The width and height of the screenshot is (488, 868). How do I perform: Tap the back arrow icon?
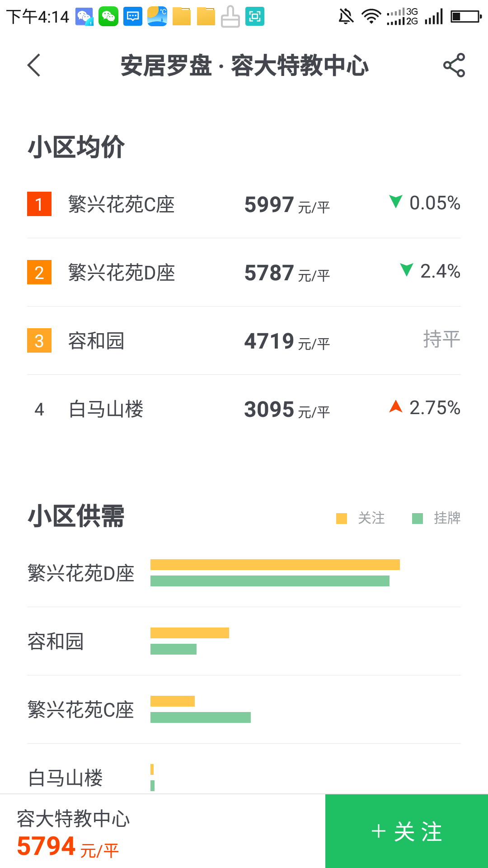34,65
